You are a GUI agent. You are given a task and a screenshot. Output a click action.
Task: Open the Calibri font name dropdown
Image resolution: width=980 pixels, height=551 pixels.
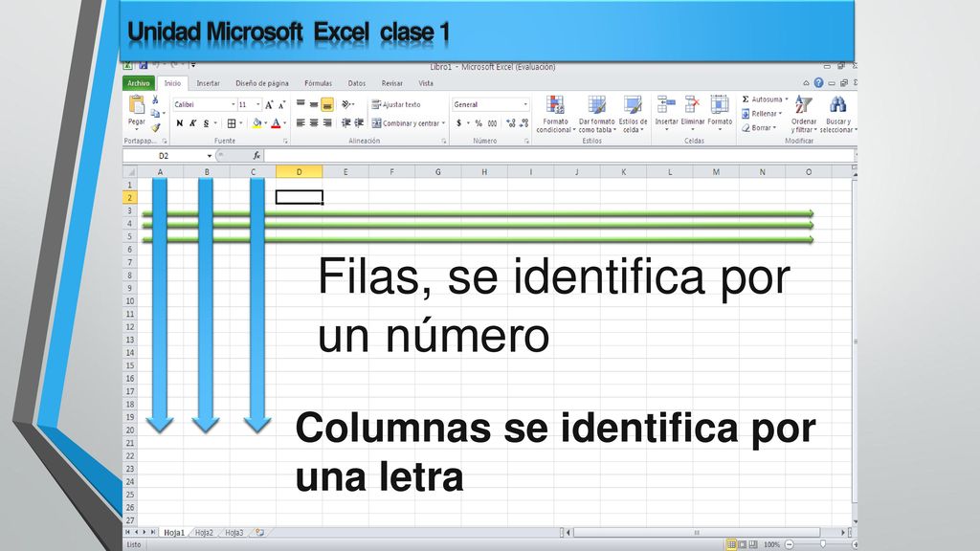(234, 104)
